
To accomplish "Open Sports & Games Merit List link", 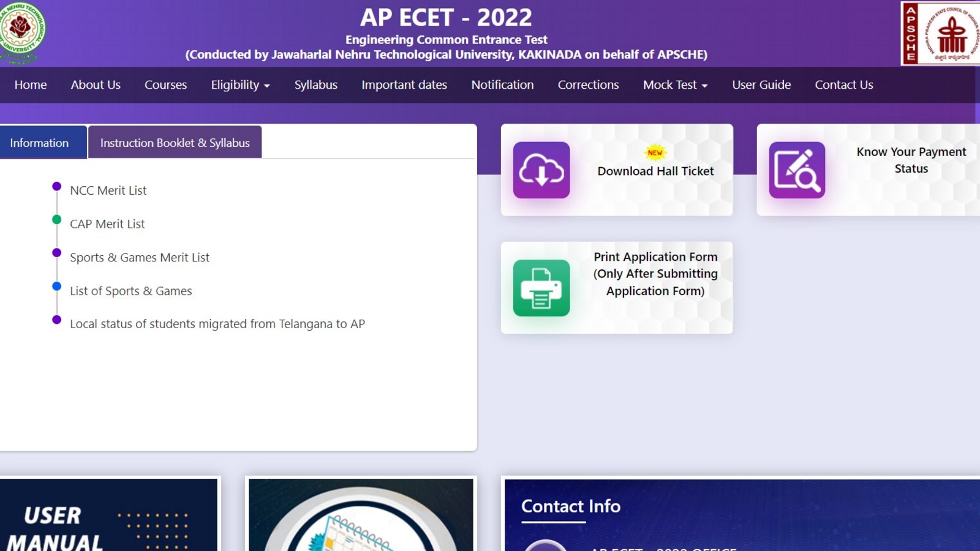I will pos(140,258).
